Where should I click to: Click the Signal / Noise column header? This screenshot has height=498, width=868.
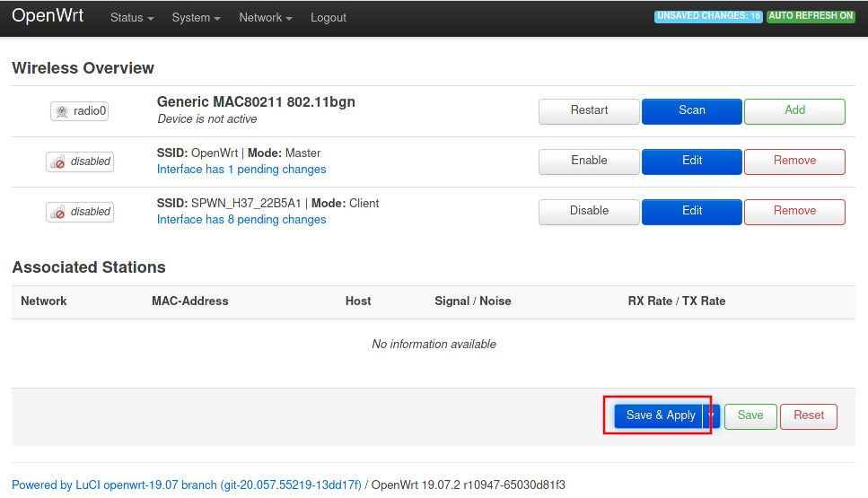pyautogui.click(x=473, y=301)
